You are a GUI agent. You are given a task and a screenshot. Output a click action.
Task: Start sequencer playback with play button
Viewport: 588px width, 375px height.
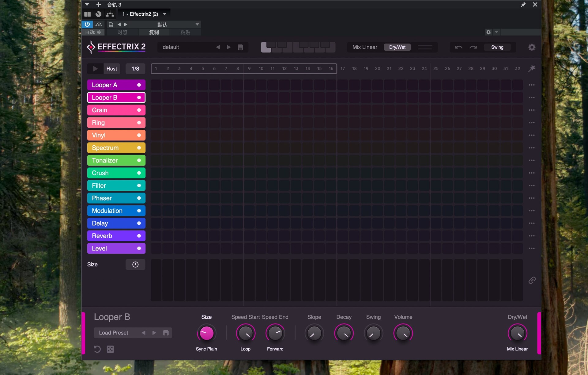(x=95, y=69)
